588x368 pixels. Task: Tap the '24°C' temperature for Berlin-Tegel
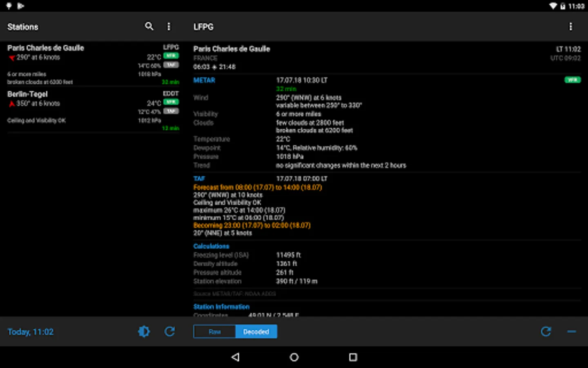pos(154,103)
